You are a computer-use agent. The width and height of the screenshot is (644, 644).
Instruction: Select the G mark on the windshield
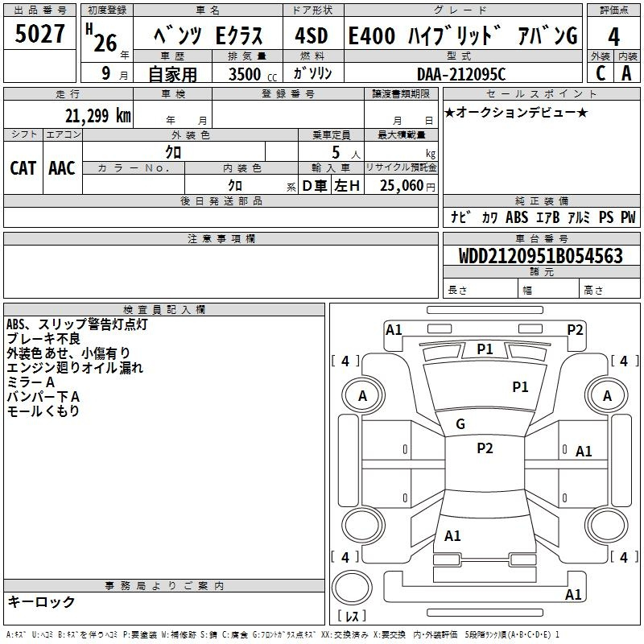[460, 424]
